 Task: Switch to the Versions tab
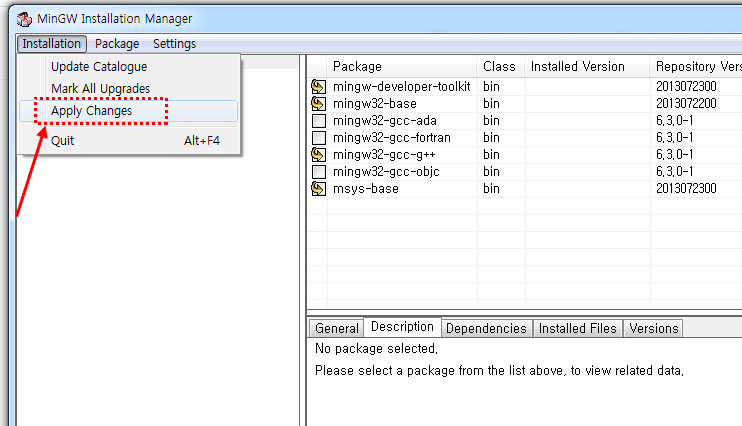654,328
